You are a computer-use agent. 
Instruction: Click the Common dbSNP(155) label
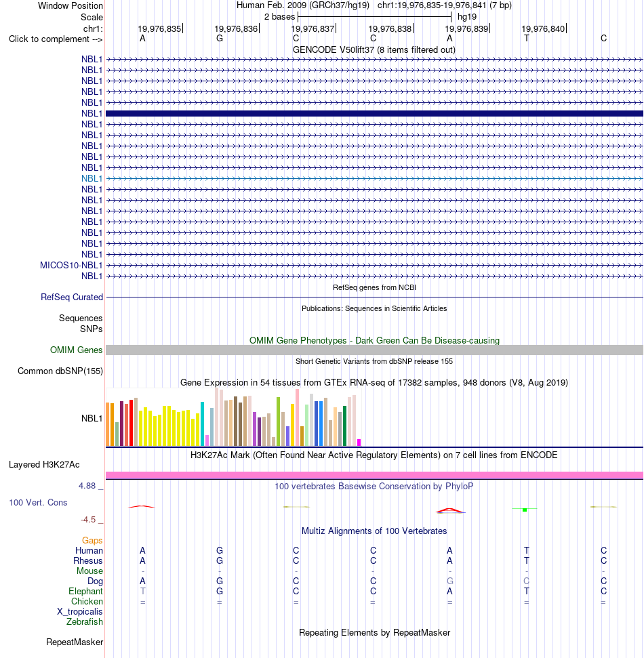(60, 371)
